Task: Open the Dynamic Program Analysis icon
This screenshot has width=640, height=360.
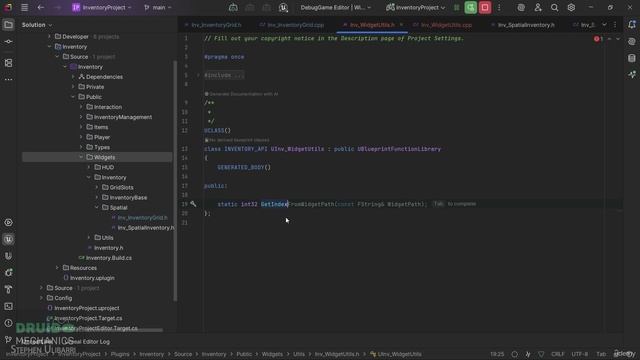Action: click(x=8, y=273)
